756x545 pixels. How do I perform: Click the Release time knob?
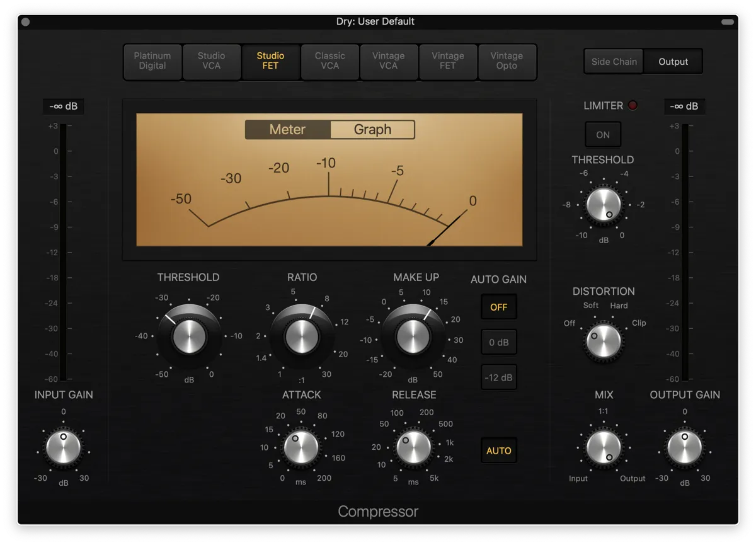413,447
